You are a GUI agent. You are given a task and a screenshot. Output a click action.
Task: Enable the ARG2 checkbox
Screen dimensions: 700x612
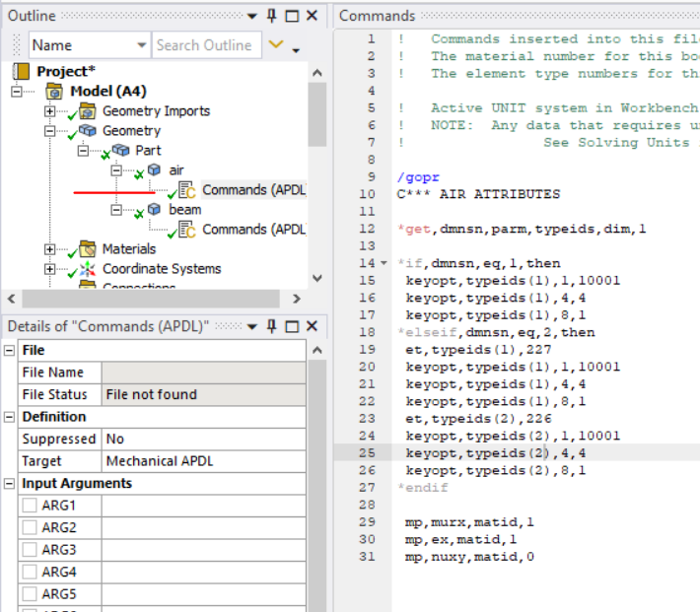(30, 527)
